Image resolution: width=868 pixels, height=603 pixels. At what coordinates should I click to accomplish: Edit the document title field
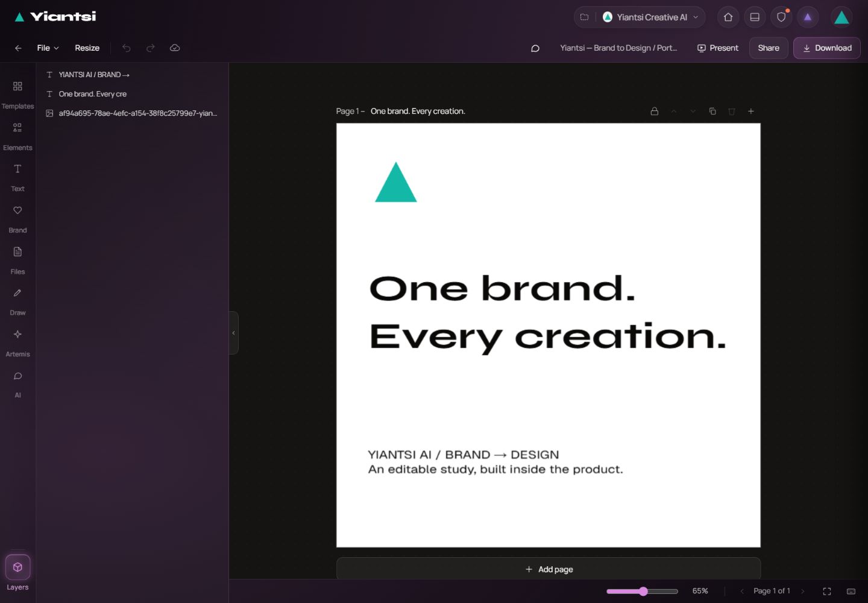click(x=618, y=48)
